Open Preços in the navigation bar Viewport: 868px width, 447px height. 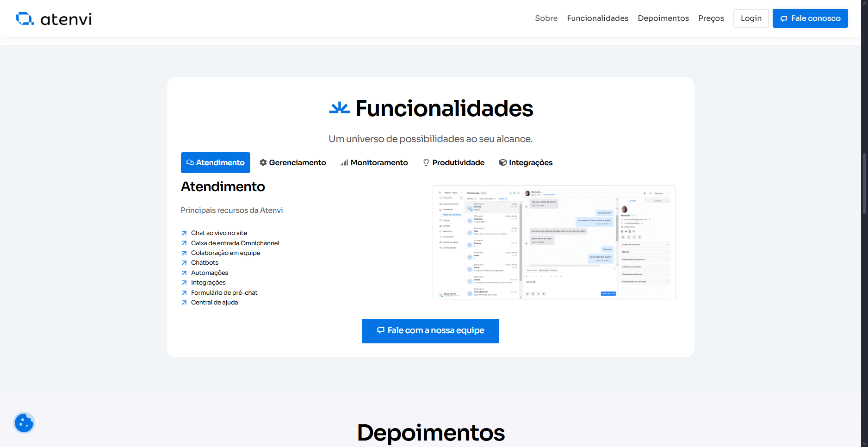[711, 18]
